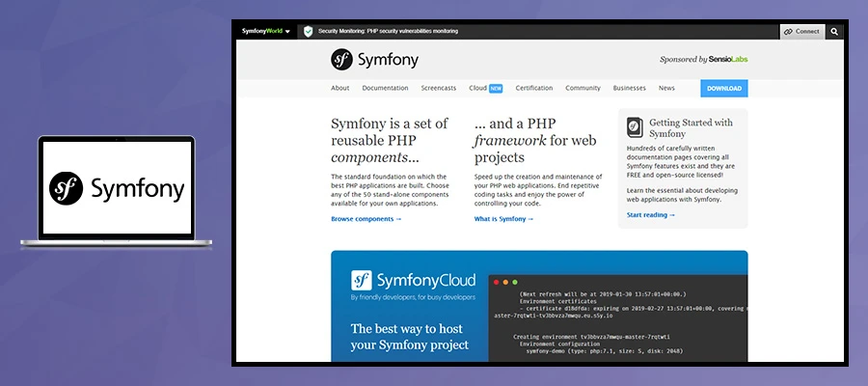This screenshot has width=868, height=386.
Task: Open the SymfonyWorld dropdown menu
Action: [x=266, y=32]
